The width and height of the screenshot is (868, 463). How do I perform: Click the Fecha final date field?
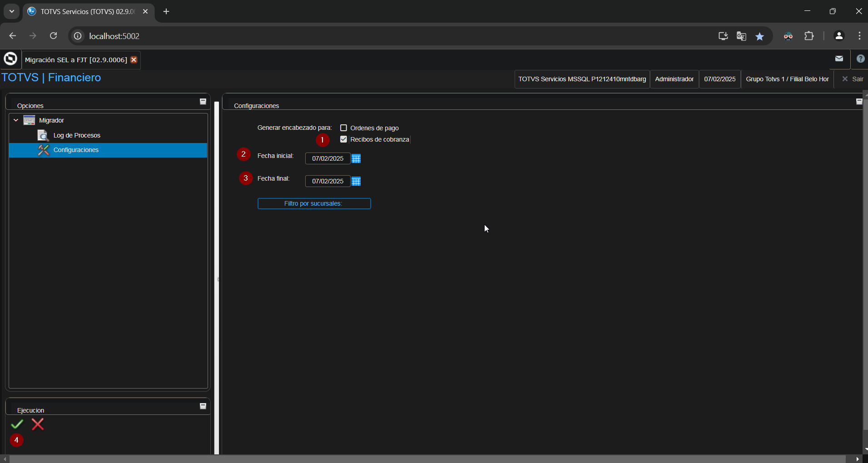[x=327, y=181]
